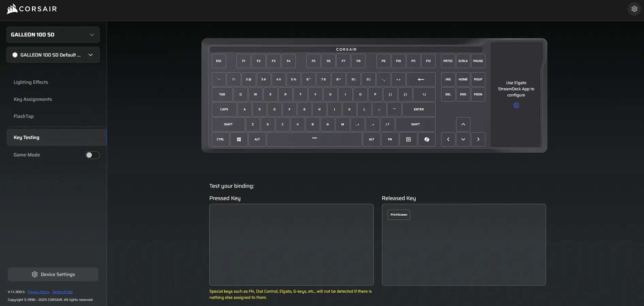The height and width of the screenshot is (306, 644).
Task: Click the F4 key on the keyboard
Action: pos(289,61)
